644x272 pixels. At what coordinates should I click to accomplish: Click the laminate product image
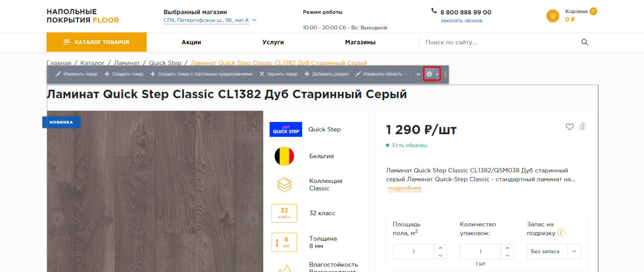(155, 191)
